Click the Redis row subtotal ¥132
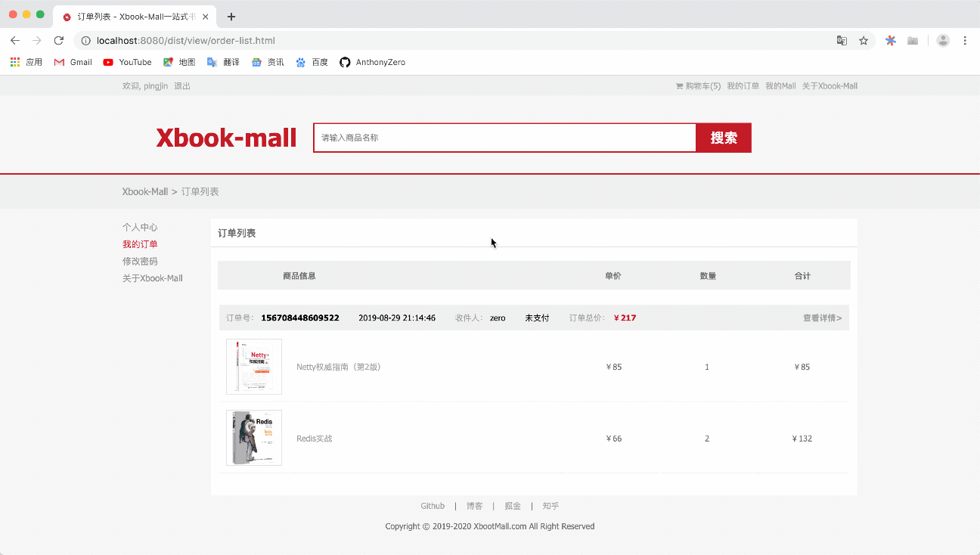The width and height of the screenshot is (980, 555). coord(802,439)
